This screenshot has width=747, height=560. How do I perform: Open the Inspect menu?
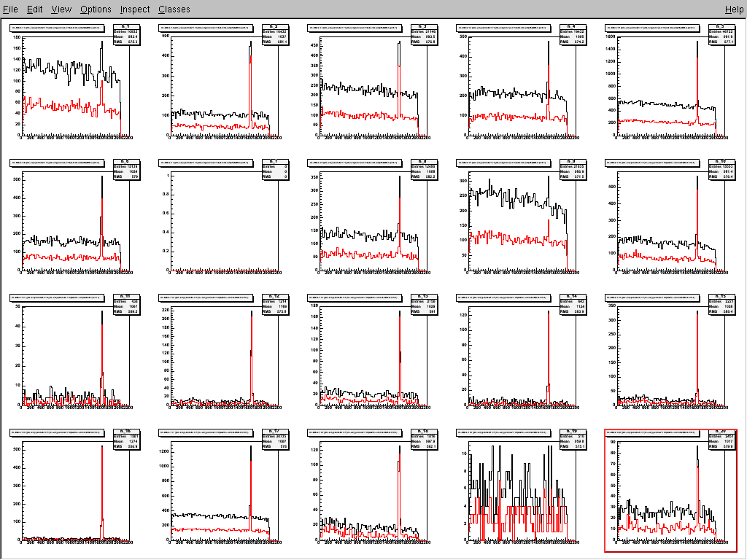tap(134, 9)
